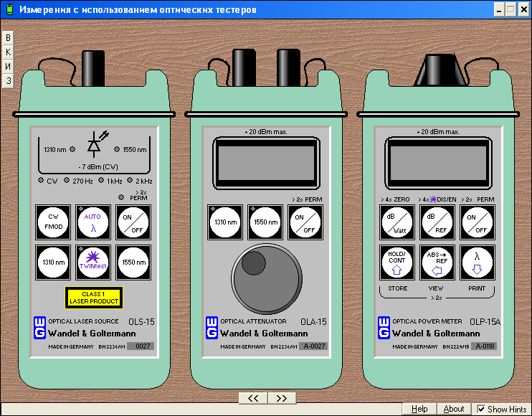
Task: Toggle ON/OFF on the OLP-15A power meter
Action: click(x=478, y=222)
